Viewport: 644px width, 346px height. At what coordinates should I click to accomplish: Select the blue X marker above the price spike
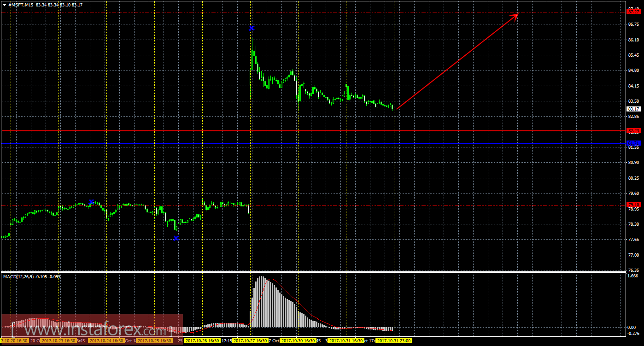click(x=252, y=28)
